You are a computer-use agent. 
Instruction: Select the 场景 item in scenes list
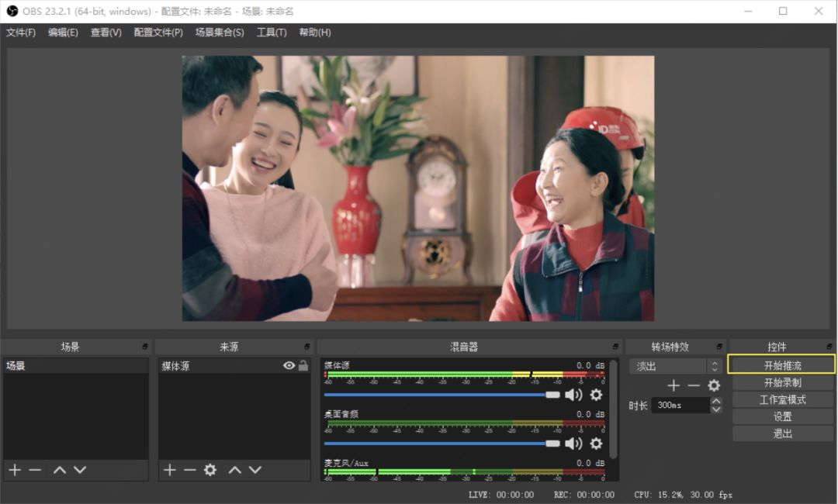coord(76,366)
